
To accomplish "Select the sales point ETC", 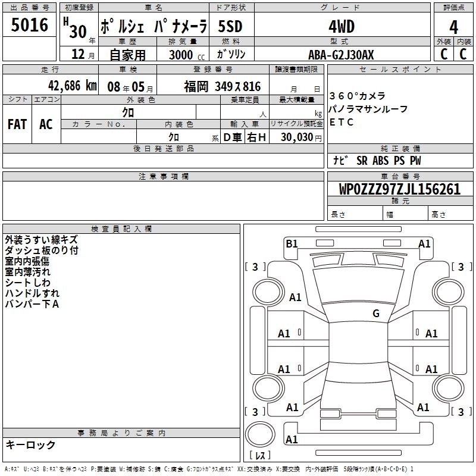I will click(342, 122).
